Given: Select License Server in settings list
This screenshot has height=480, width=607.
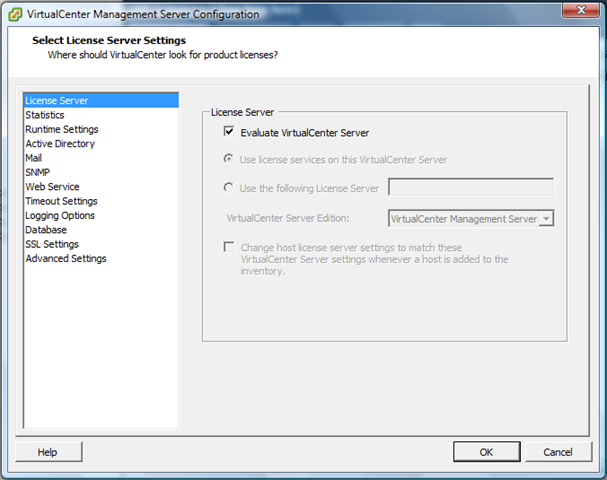Looking at the screenshot, I should [57, 100].
